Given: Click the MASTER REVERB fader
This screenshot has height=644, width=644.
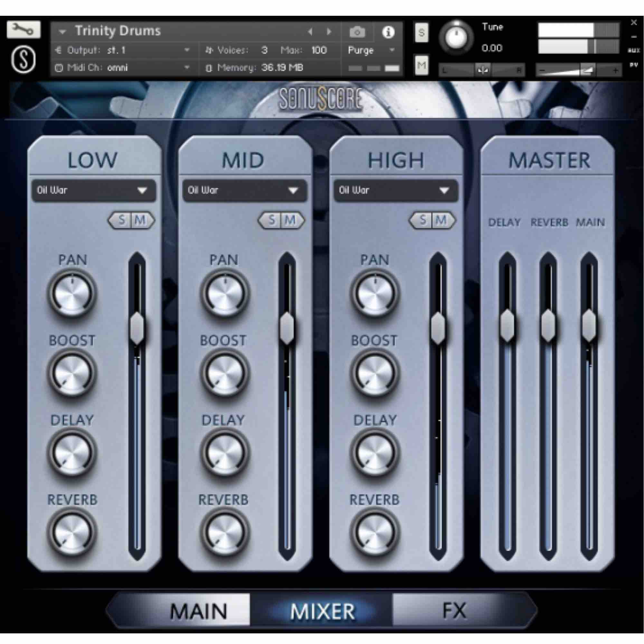Looking at the screenshot, I should pos(548,325).
